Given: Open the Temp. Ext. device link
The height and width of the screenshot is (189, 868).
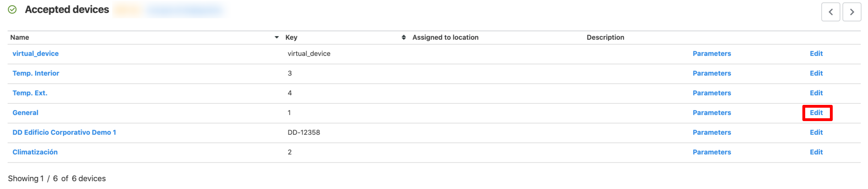Looking at the screenshot, I should [x=30, y=93].
